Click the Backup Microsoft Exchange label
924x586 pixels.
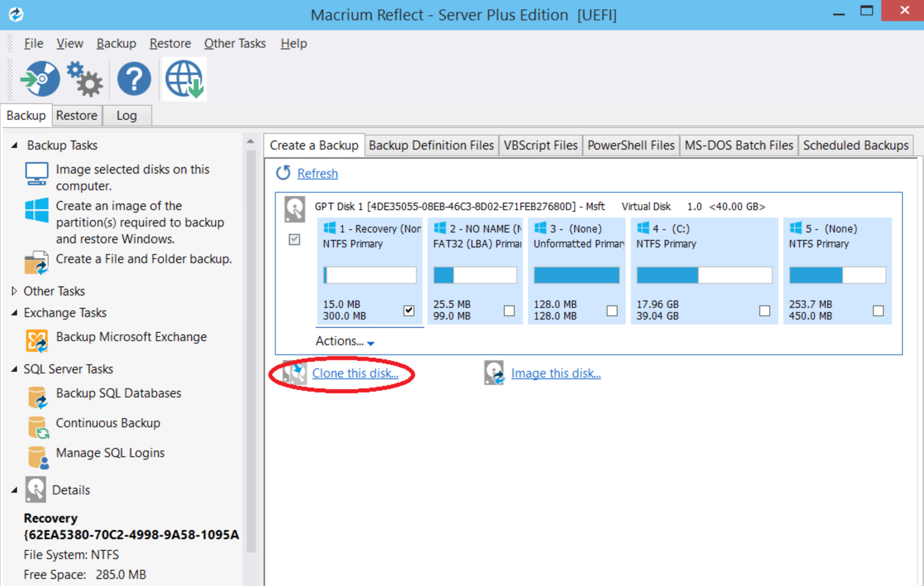pos(131,337)
